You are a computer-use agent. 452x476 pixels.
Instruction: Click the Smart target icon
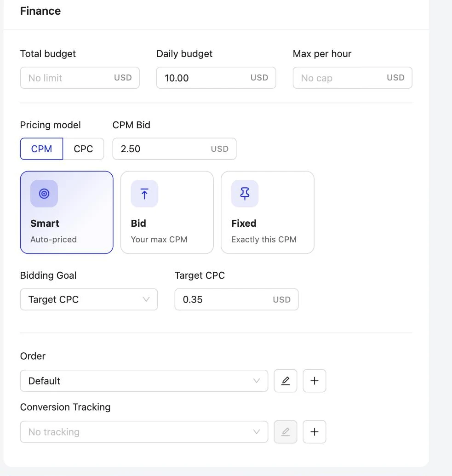coord(44,194)
